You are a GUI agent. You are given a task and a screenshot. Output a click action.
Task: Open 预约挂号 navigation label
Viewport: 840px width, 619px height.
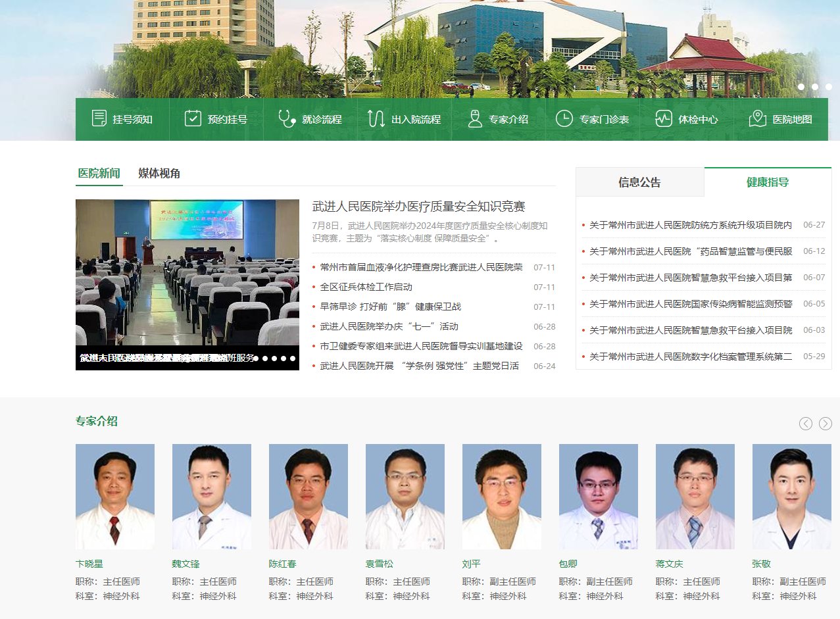(228, 119)
